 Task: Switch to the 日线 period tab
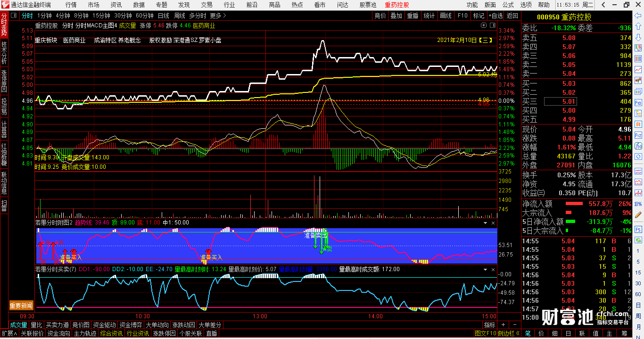coord(164,16)
